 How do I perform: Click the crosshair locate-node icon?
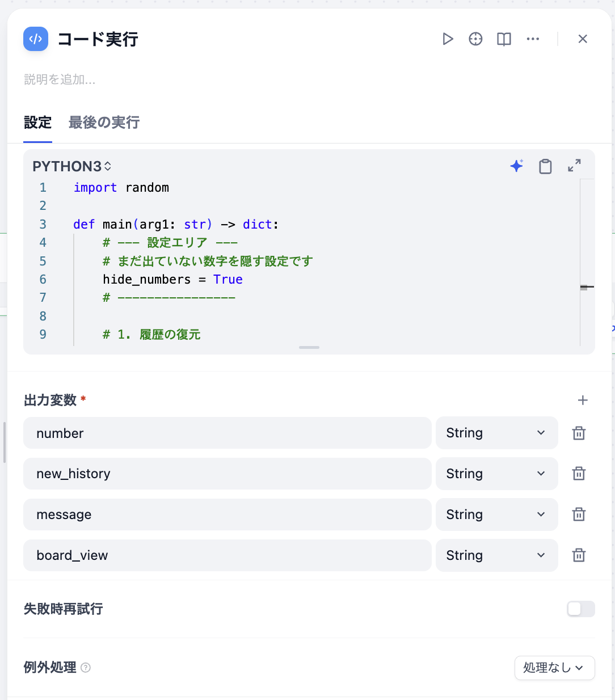click(x=475, y=39)
